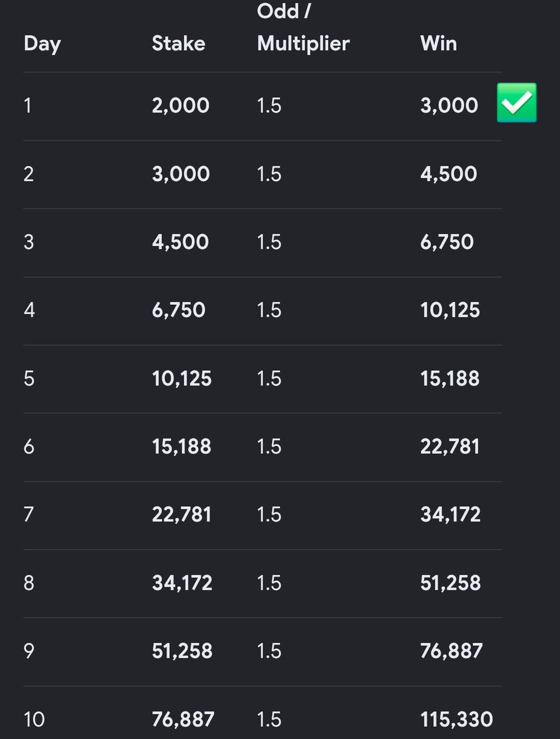The height and width of the screenshot is (739, 560).
Task: Select the 2,000 stake value in Day 1
Action: coord(181,106)
